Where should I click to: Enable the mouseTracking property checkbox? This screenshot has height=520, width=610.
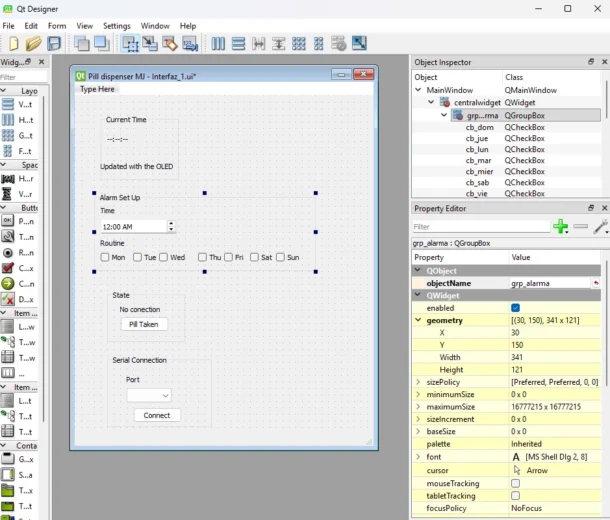515,483
